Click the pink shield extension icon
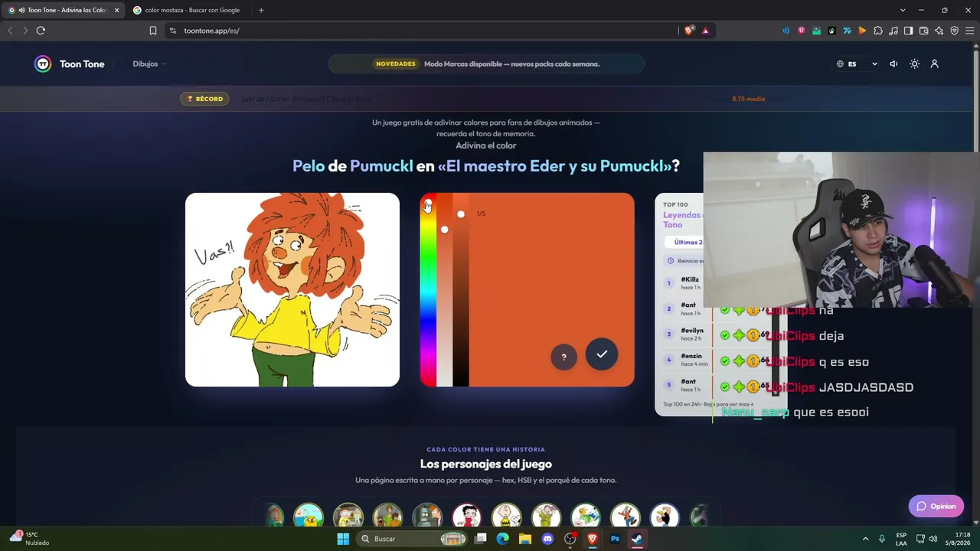 click(801, 31)
